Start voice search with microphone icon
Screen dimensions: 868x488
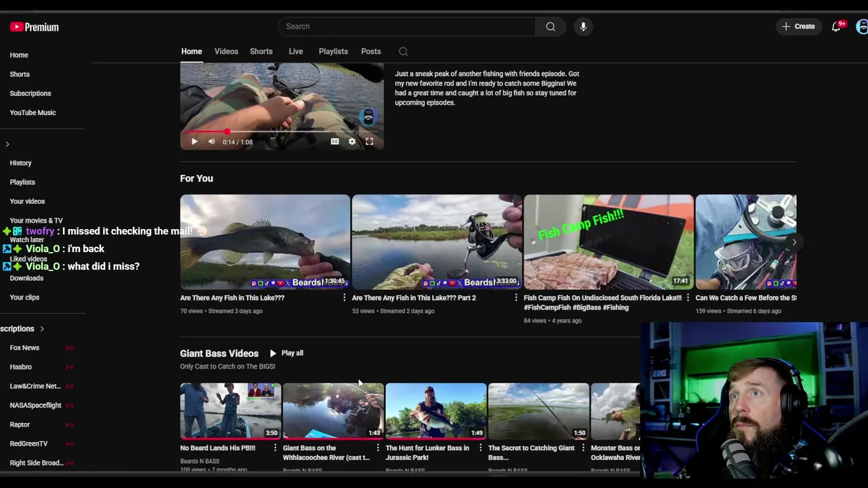click(x=583, y=26)
